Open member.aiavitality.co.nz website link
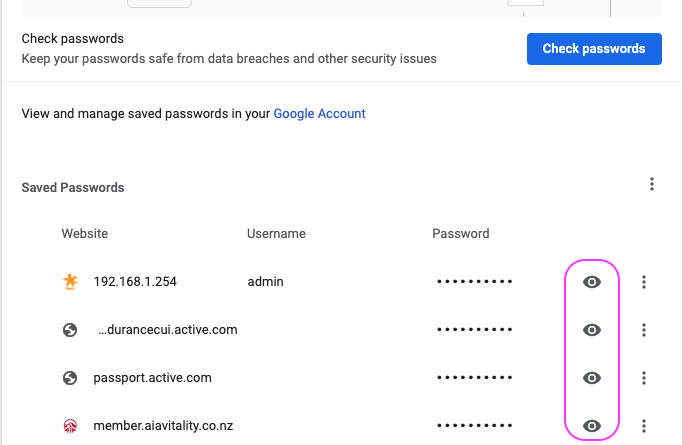 click(x=163, y=425)
